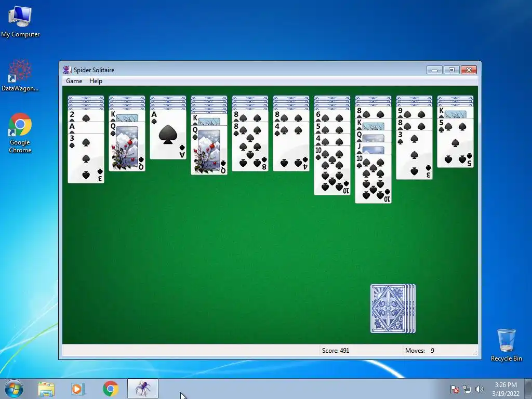Pick the 10 of spades below the 4
532x399 pixels.
click(332, 170)
